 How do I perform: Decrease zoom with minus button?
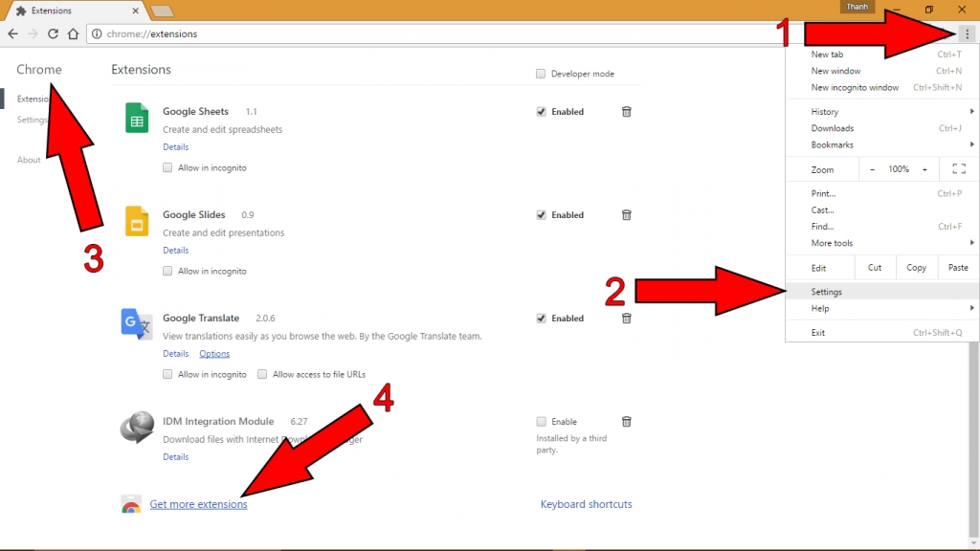coord(873,169)
